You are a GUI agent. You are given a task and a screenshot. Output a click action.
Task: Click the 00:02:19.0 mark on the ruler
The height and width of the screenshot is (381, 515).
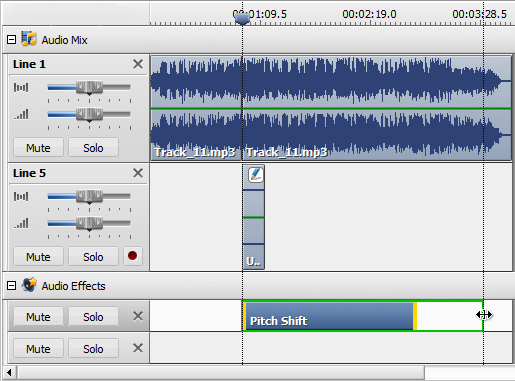369,14
